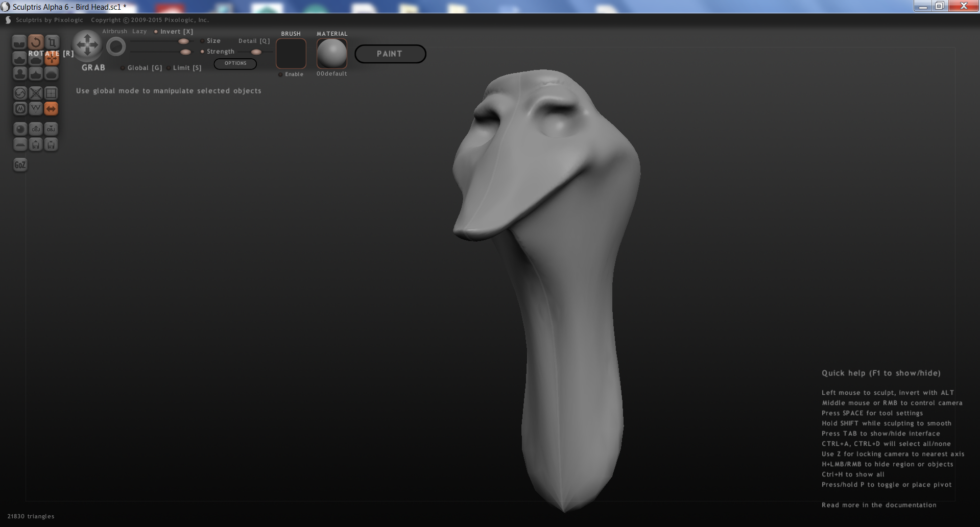
Task: Select the Pinch brush tool
Action: 36,74
